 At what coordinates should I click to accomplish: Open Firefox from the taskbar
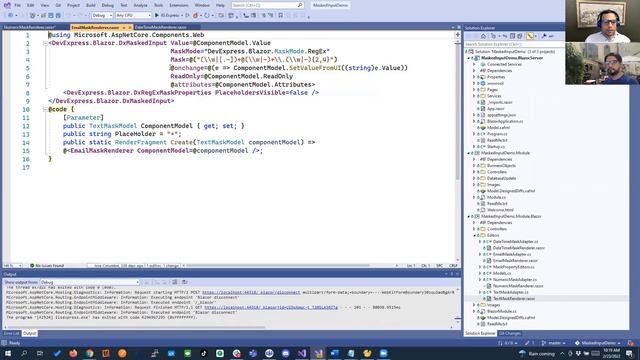pos(73,353)
